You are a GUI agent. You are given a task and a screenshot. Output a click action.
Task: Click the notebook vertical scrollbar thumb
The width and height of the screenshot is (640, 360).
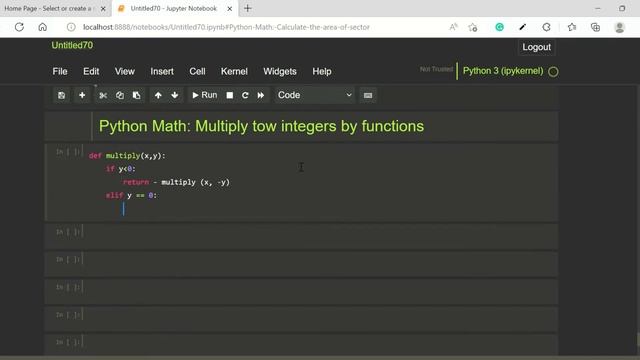click(x=638, y=340)
